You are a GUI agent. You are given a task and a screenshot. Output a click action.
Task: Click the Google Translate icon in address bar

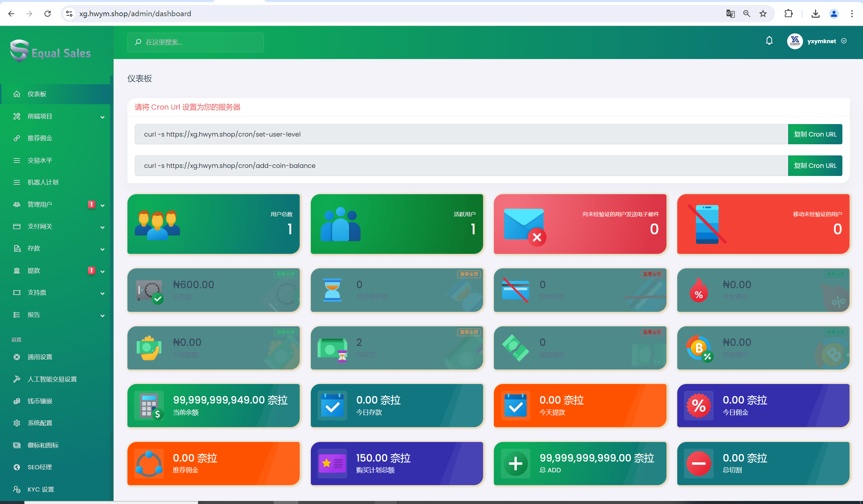tap(730, 14)
